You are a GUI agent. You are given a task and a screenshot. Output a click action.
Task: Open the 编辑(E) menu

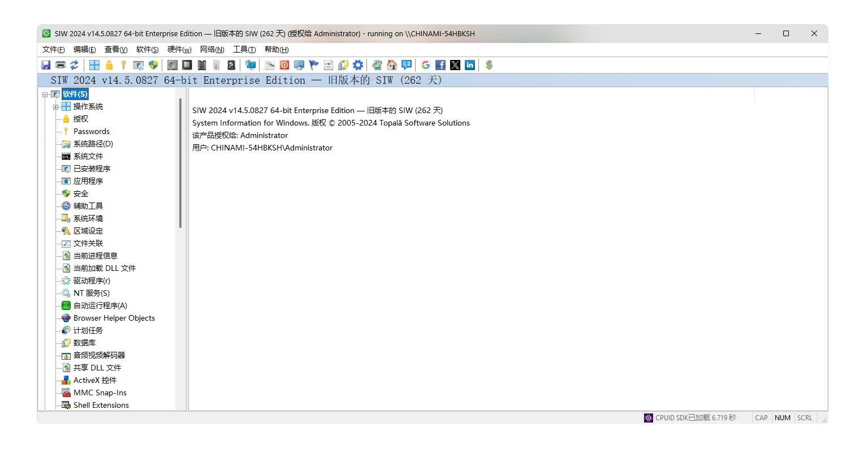click(85, 50)
